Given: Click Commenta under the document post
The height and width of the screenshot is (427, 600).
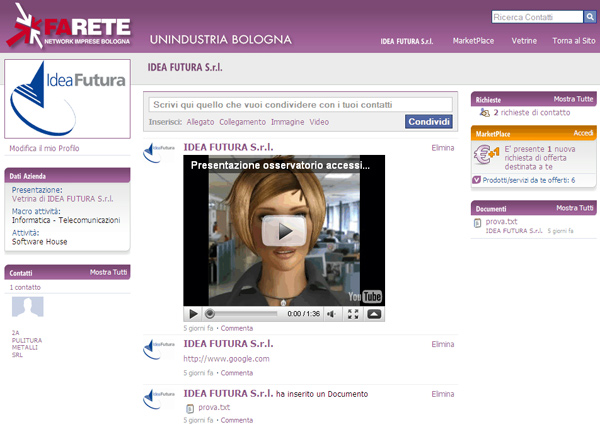Looking at the screenshot, I should [x=236, y=420].
